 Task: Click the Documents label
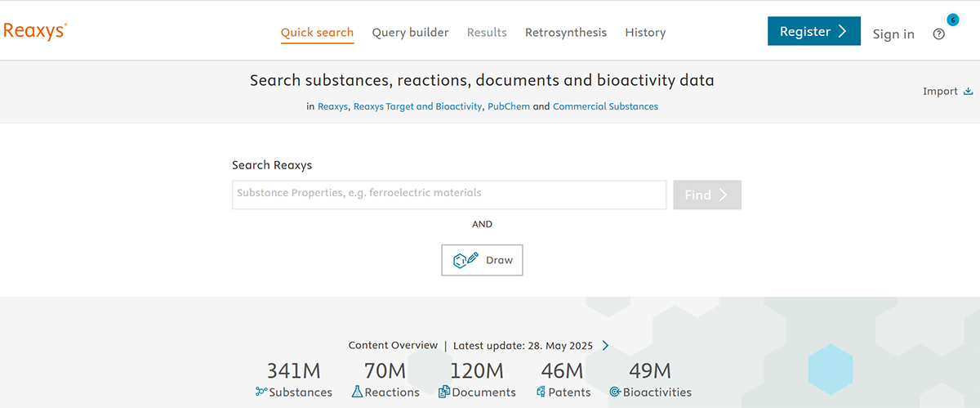(x=483, y=392)
